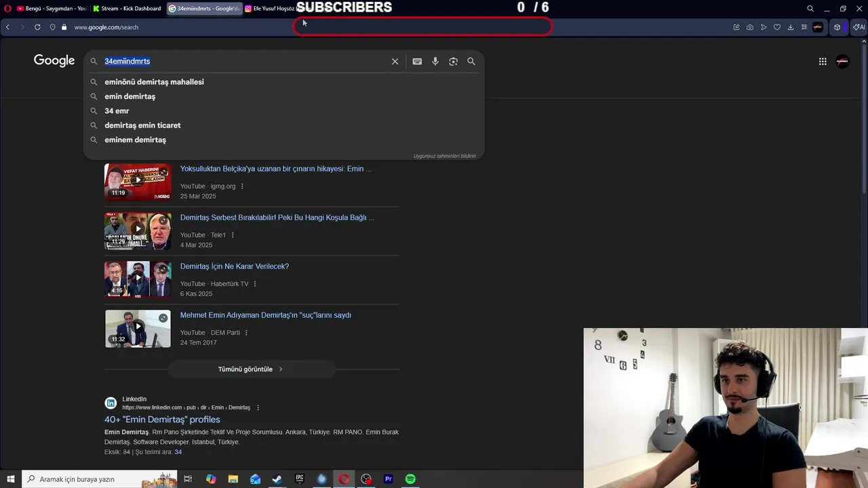View site security via the padlock icon
Screen dimensions: 868x488
(x=64, y=27)
